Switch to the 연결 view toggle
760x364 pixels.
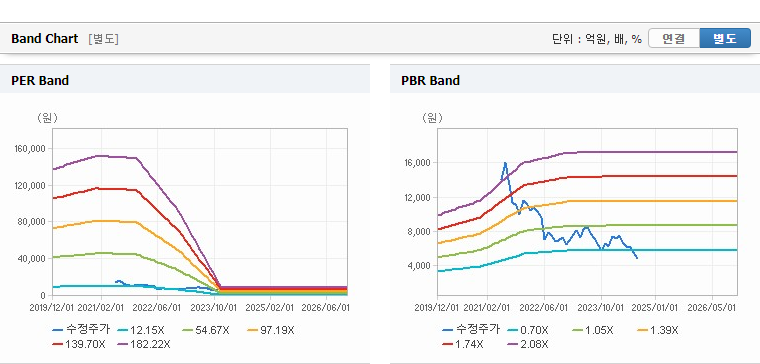tap(674, 39)
